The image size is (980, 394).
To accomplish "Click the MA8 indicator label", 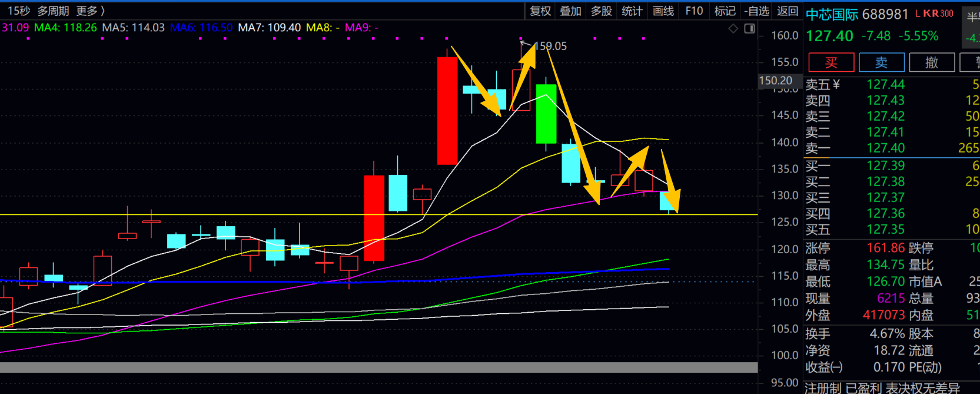I will (x=323, y=28).
